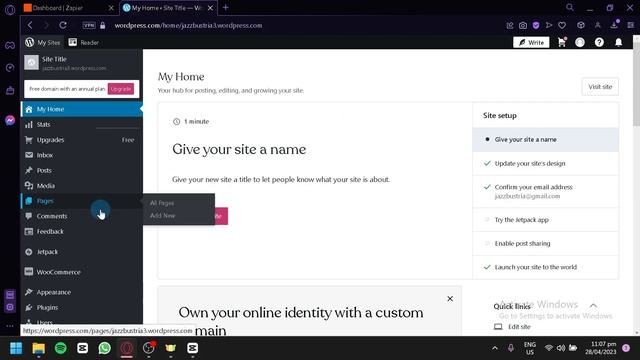Open the profile avatar icon

pyautogui.click(x=580, y=42)
